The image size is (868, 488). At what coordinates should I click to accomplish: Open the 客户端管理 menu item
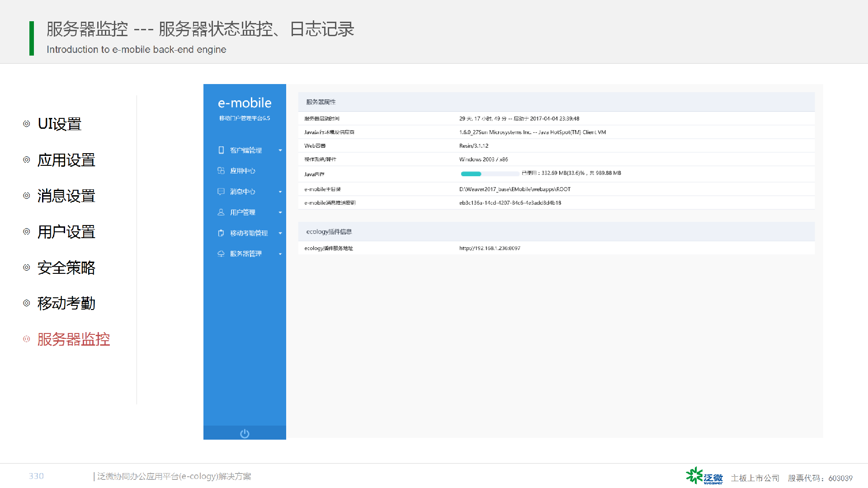[x=245, y=150]
